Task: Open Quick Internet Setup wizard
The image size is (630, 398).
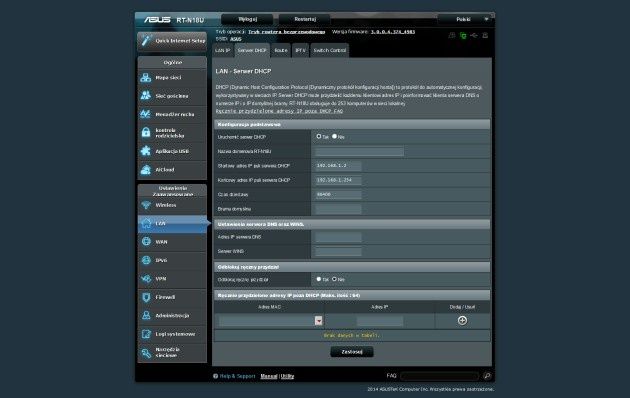Action: point(172,41)
